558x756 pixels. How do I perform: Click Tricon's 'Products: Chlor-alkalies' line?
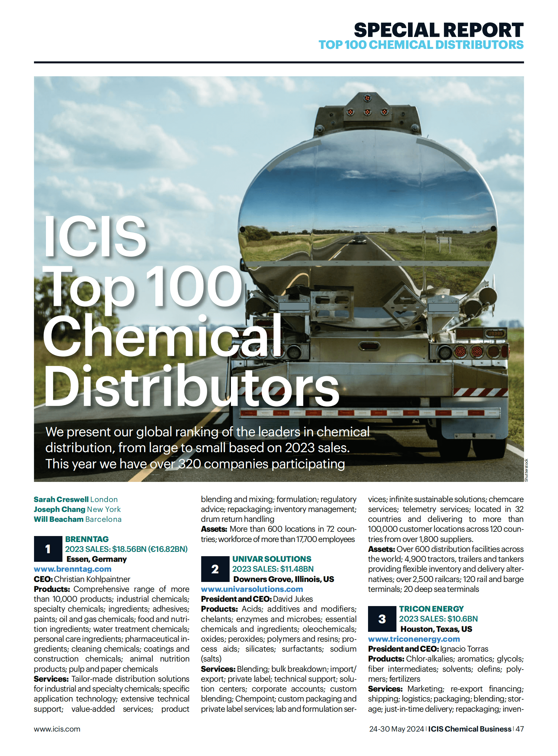(446, 659)
